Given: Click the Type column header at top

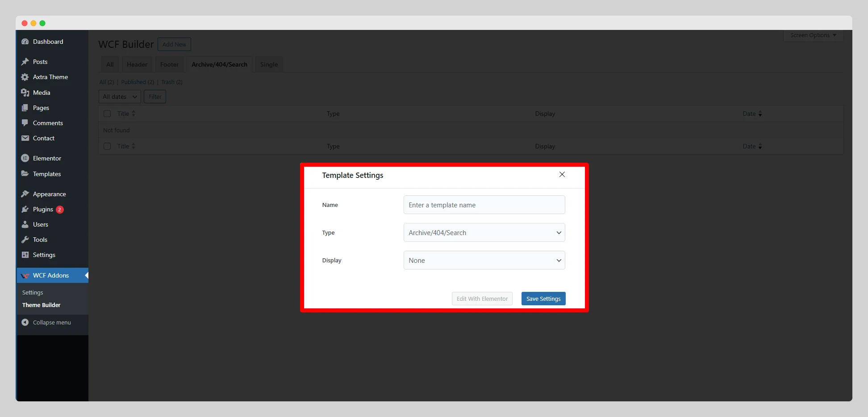Looking at the screenshot, I should 333,114.
